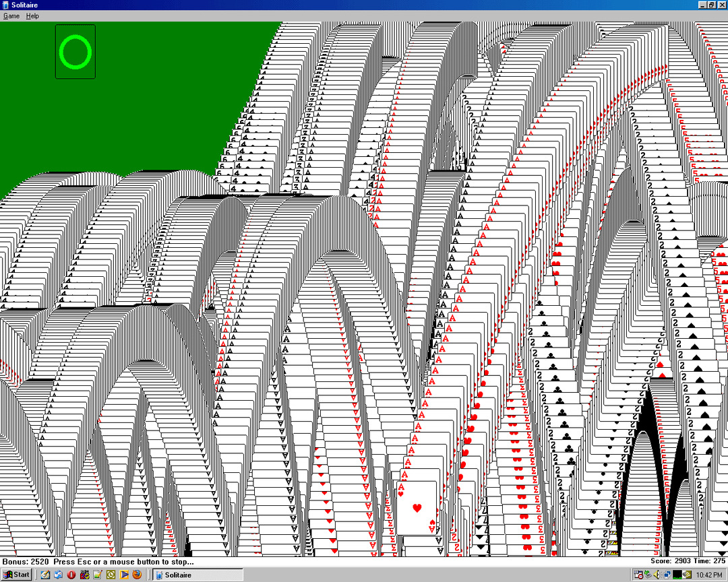Click the Start button
The width and height of the screenshot is (728, 582).
point(16,575)
